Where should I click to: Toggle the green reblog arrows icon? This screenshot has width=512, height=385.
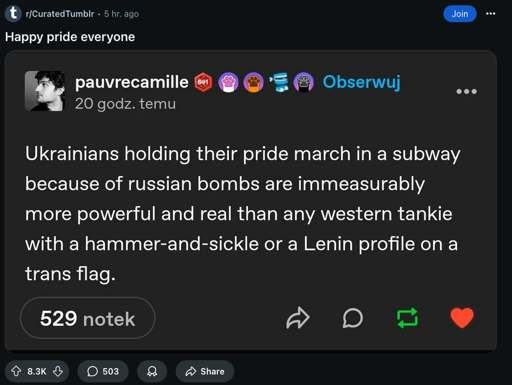tap(407, 318)
